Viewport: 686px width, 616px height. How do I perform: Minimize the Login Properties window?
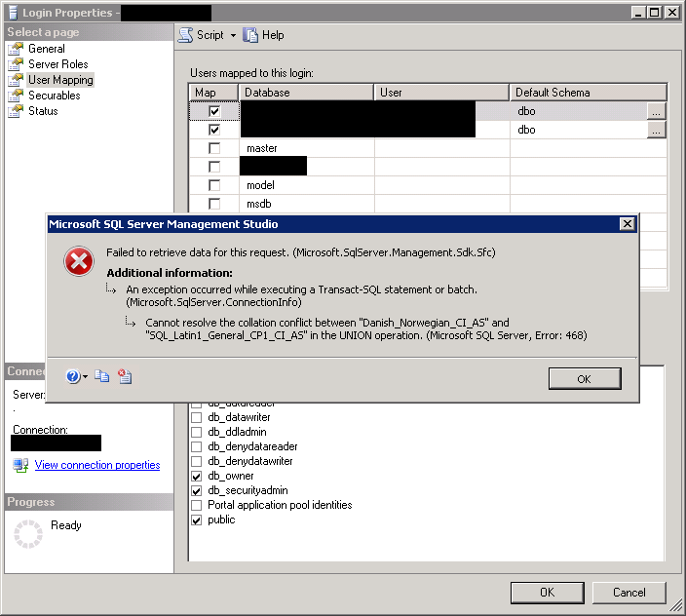click(639, 13)
